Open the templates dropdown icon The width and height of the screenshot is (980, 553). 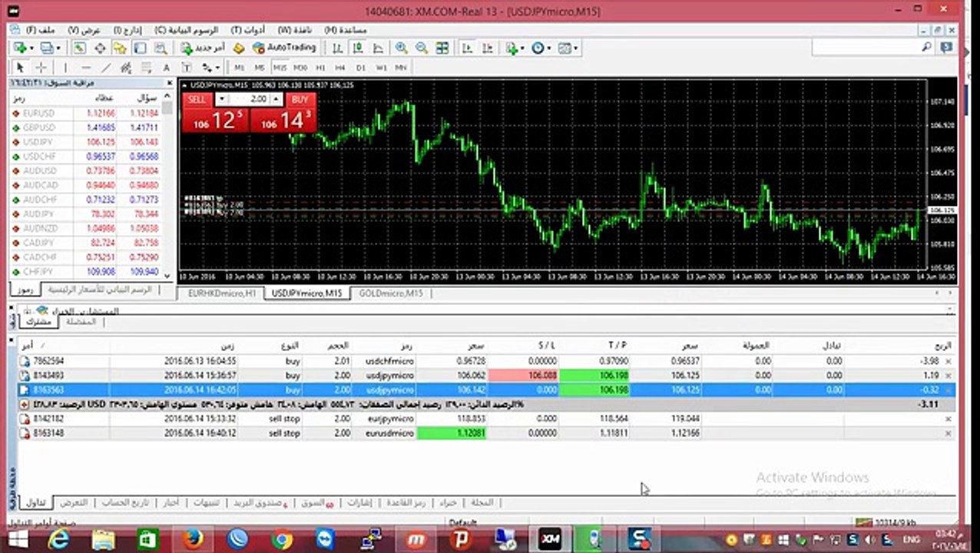pos(567,48)
